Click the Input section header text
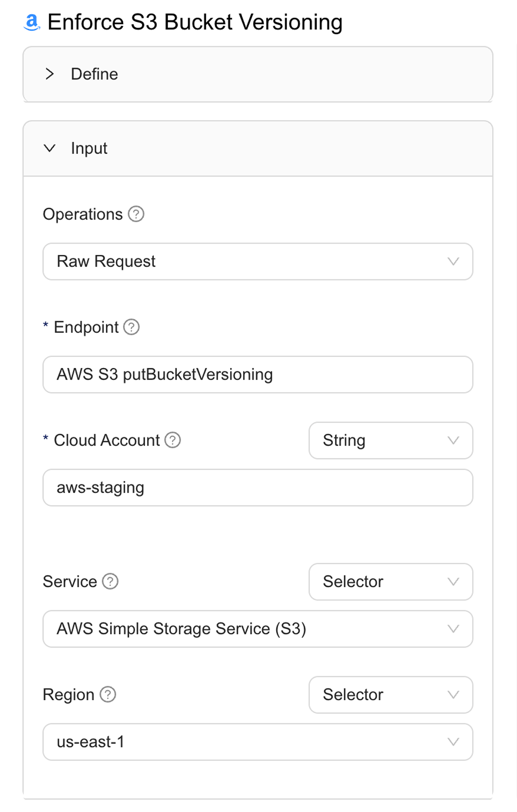 [x=89, y=148]
